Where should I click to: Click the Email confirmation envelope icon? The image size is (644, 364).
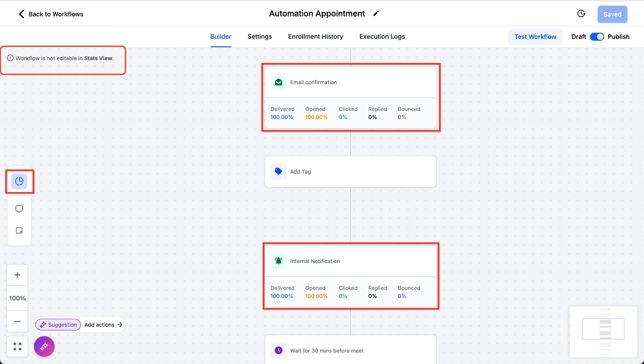pyautogui.click(x=279, y=82)
